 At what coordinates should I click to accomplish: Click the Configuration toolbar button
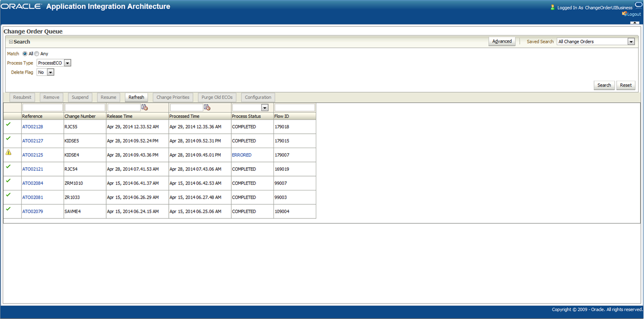coord(258,97)
